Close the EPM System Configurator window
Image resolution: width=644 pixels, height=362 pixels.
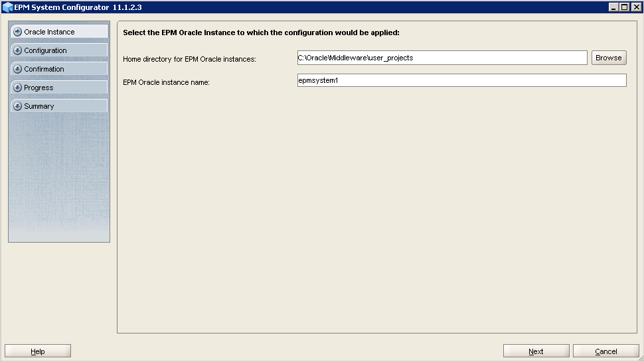click(x=635, y=7)
